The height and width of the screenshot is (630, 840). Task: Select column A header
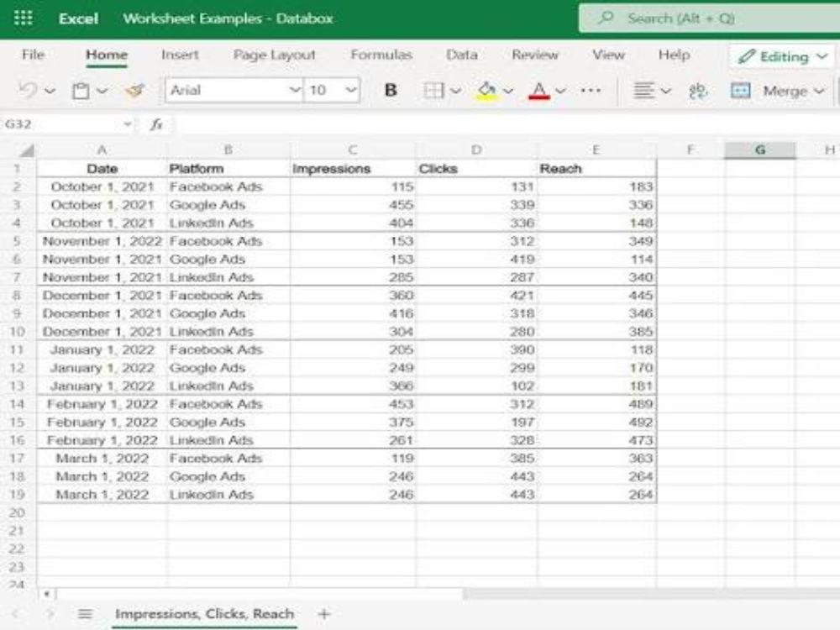coord(102,150)
